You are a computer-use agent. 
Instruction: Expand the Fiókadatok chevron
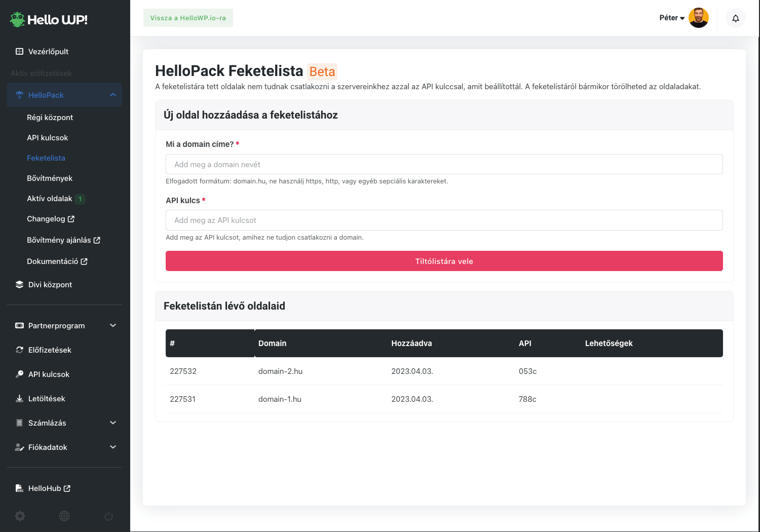coord(113,447)
